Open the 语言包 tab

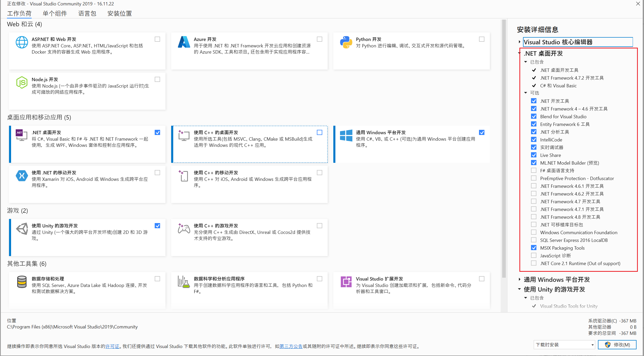(x=87, y=13)
